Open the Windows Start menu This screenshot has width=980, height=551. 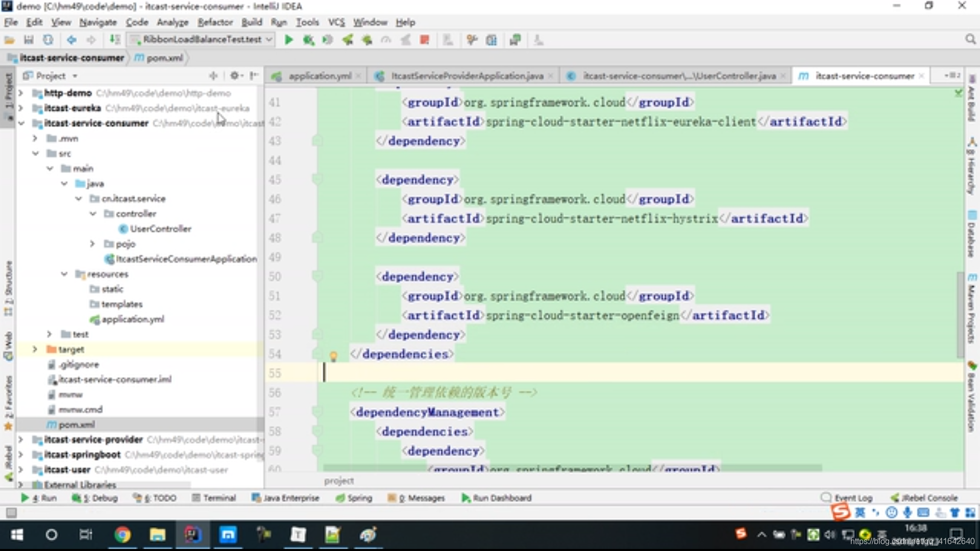[x=17, y=535]
